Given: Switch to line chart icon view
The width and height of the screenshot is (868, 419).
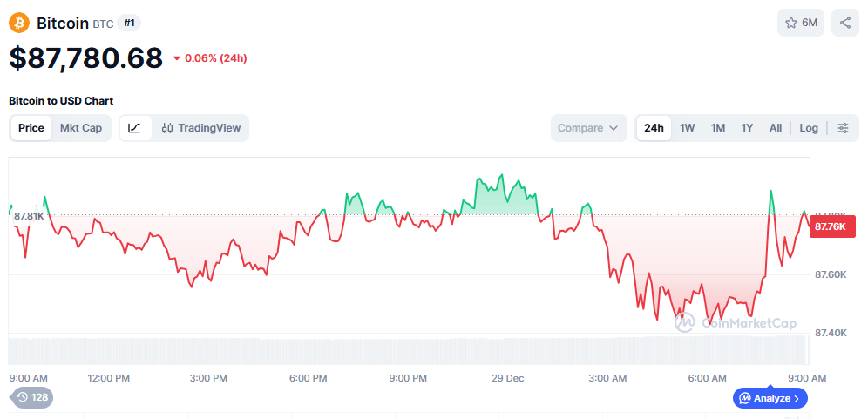Looking at the screenshot, I should pyautogui.click(x=134, y=128).
